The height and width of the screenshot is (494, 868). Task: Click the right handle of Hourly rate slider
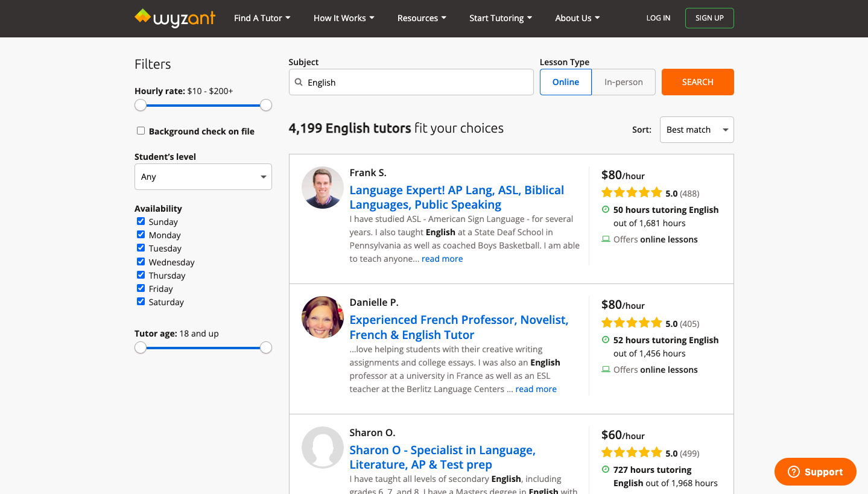[266, 106]
